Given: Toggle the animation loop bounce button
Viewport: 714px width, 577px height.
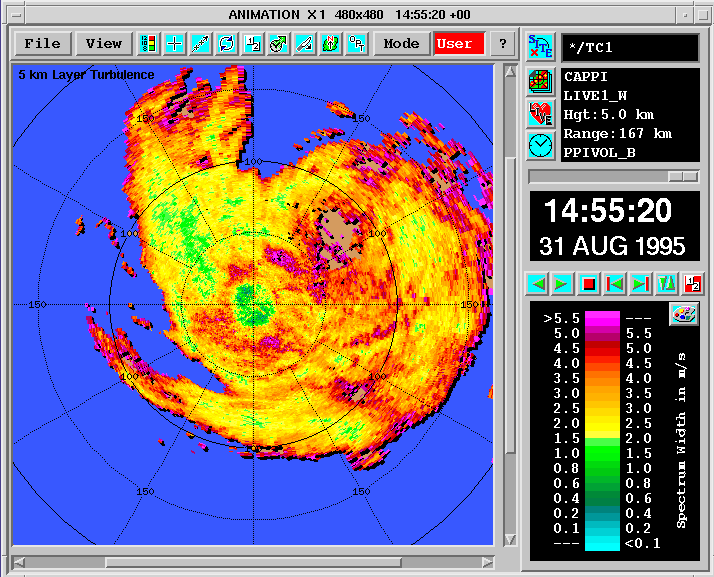Looking at the screenshot, I should [666, 284].
